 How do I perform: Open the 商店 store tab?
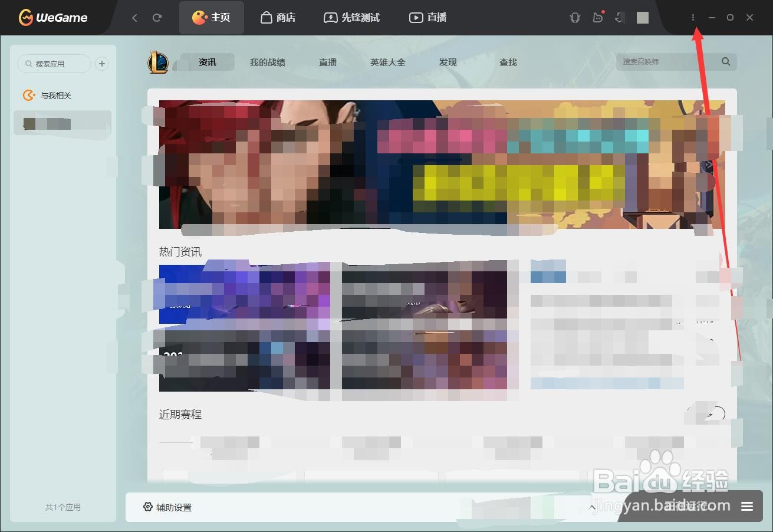pyautogui.click(x=278, y=18)
